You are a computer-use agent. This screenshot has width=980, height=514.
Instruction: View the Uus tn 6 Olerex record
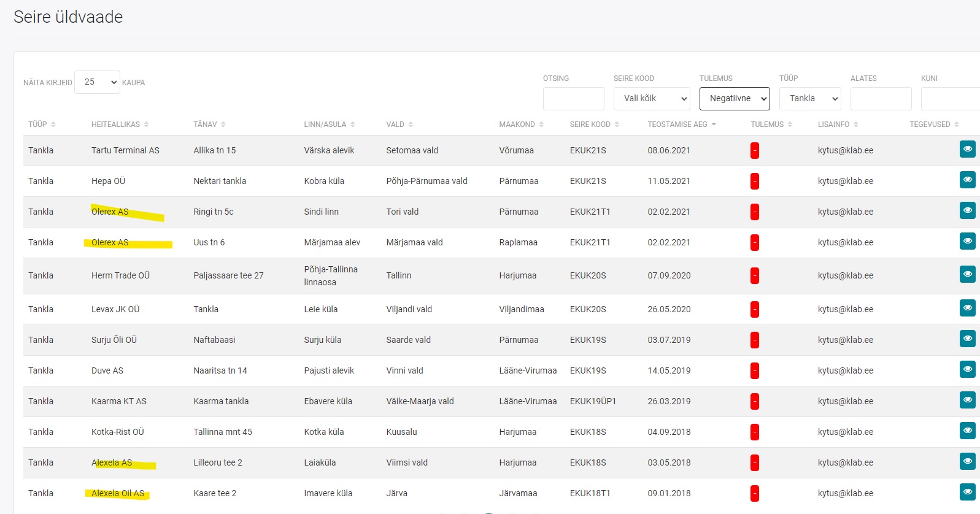[967, 241]
